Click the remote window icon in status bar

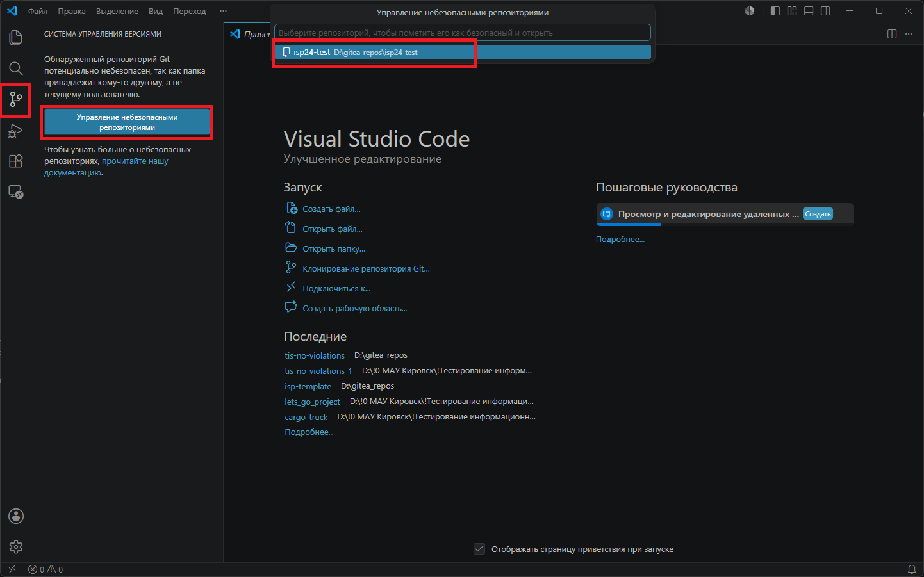[12, 569]
